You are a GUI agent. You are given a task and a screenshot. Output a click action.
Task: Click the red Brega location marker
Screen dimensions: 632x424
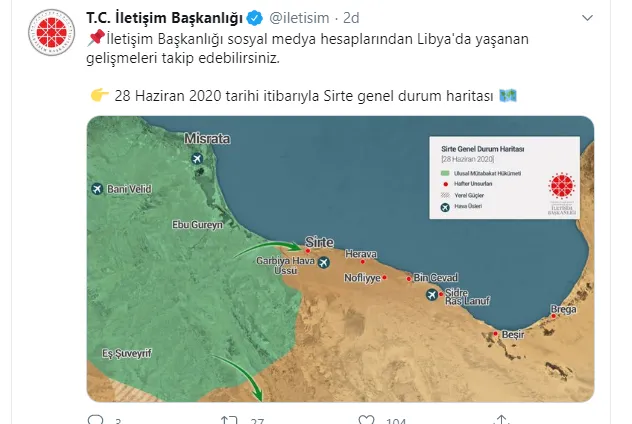click(x=553, y=316)
